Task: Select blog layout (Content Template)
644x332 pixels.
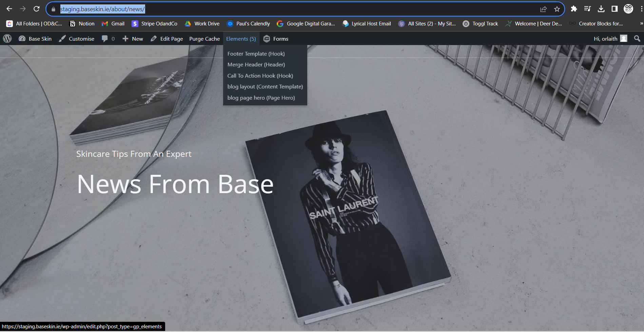Action: point(265,86)
